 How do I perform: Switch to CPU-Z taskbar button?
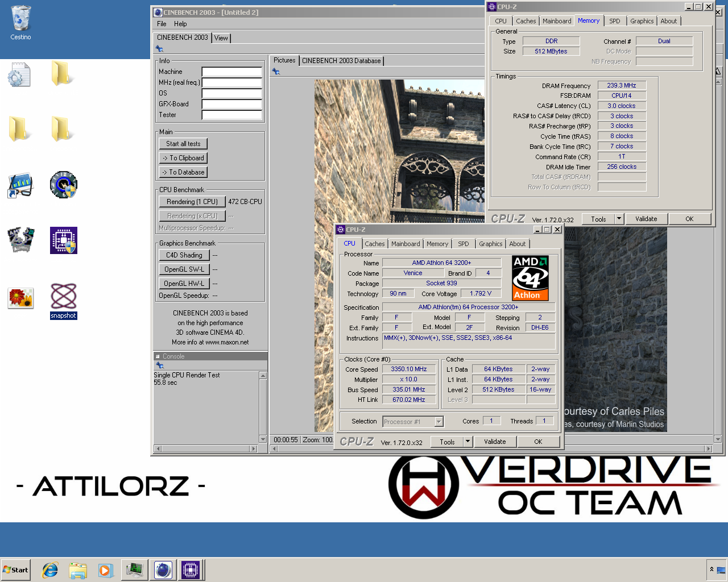click(190, 569)
